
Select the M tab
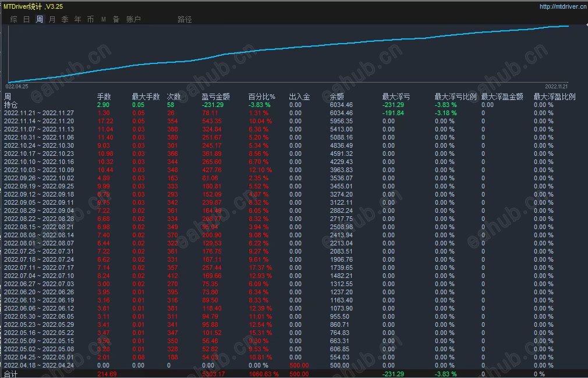104,19
